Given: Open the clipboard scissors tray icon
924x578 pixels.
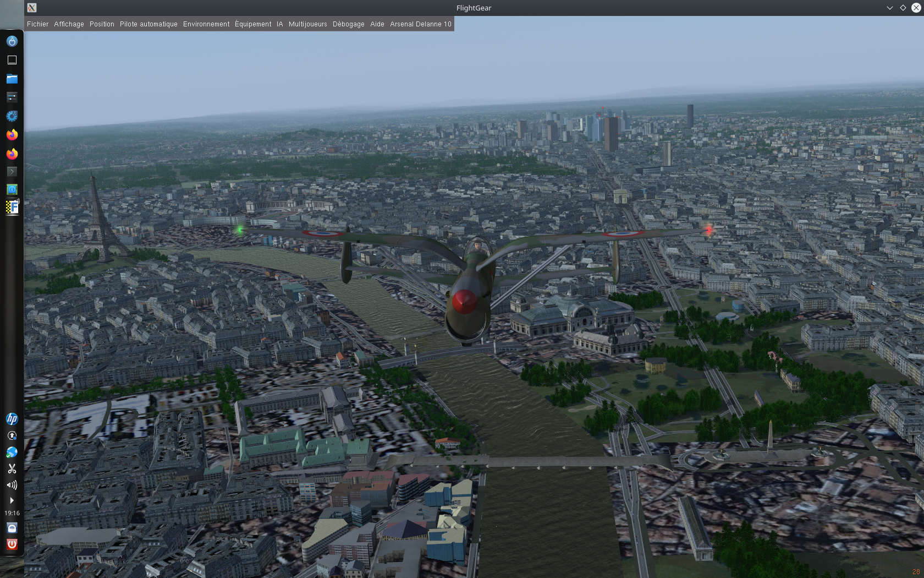Looking at the screenshot, I should coord(12,468).
